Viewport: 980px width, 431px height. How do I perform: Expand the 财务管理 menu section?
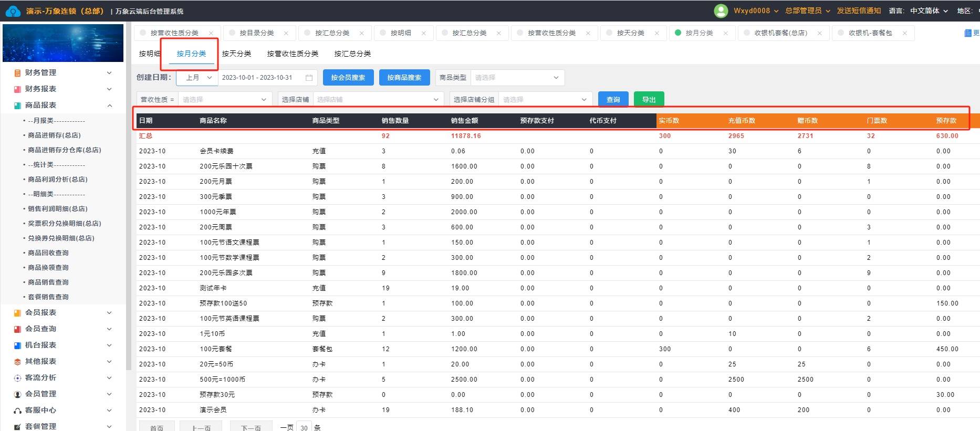click(109, 73)
